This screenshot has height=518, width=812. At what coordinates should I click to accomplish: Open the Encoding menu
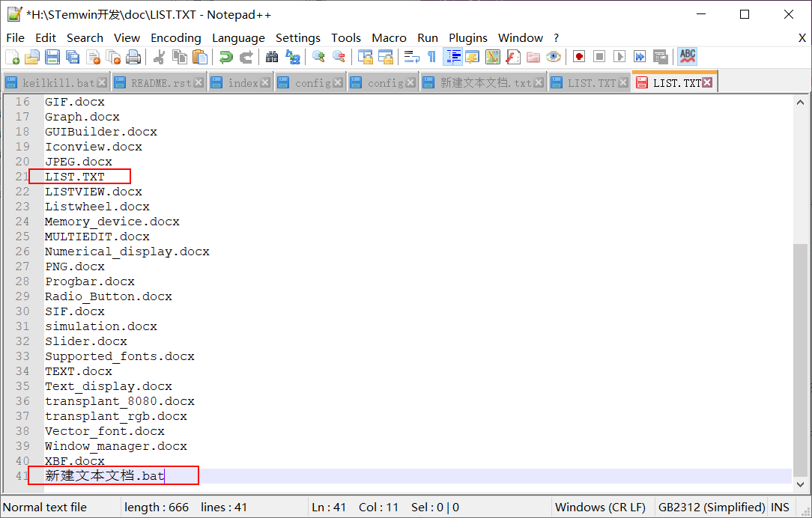coord(175,37)
